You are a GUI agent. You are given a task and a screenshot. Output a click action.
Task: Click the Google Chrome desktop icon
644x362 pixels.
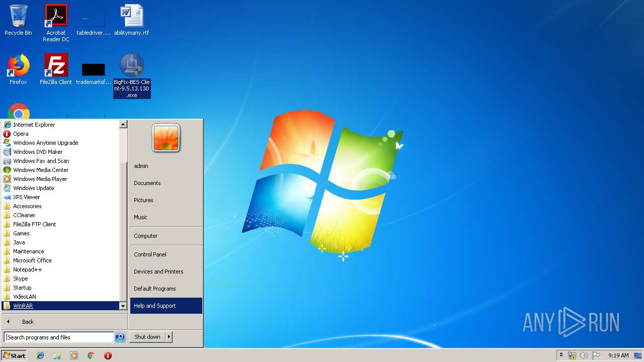[x=19, y=112]
